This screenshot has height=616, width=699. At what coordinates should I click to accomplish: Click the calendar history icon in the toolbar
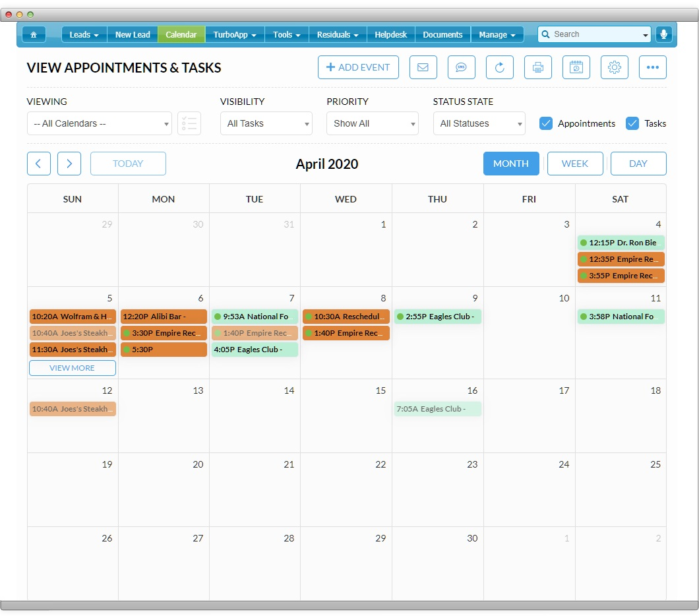[576, 67]
